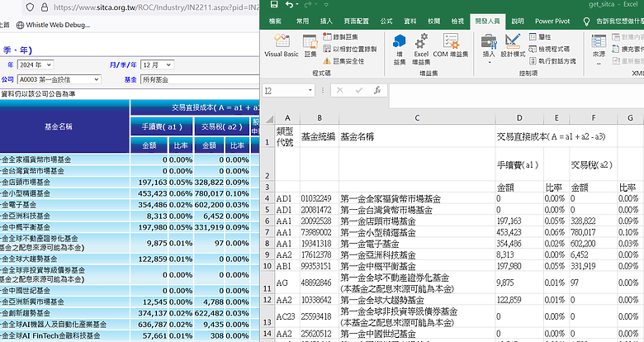The image size is (644, 342).
Task: Cancel formula entry with the X icon
Action: click(339, 90)
